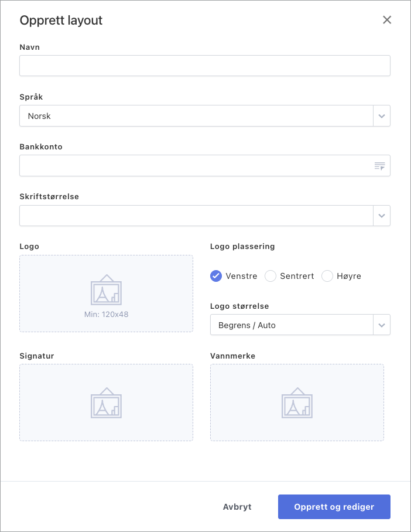This screenshot has height=532, width=411.
Task: Click the Språk dropdown chevron
Action: pyautogui.click(x=382, y=115)
